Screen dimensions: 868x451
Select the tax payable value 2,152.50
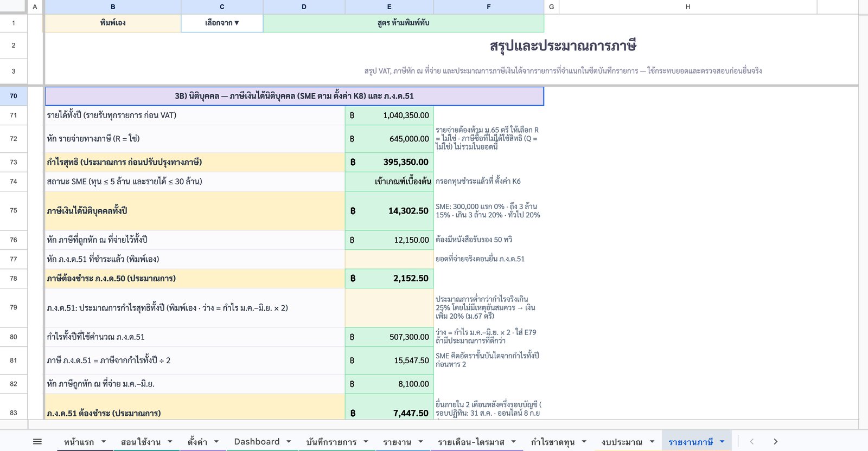pyautogui.click(x=390, y=279)
